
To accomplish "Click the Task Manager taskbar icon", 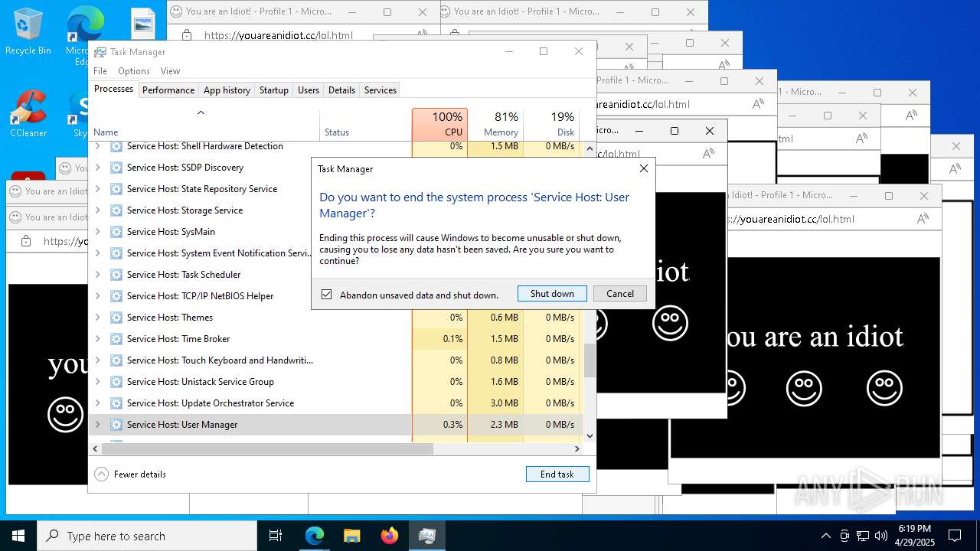I will (426, 536).
